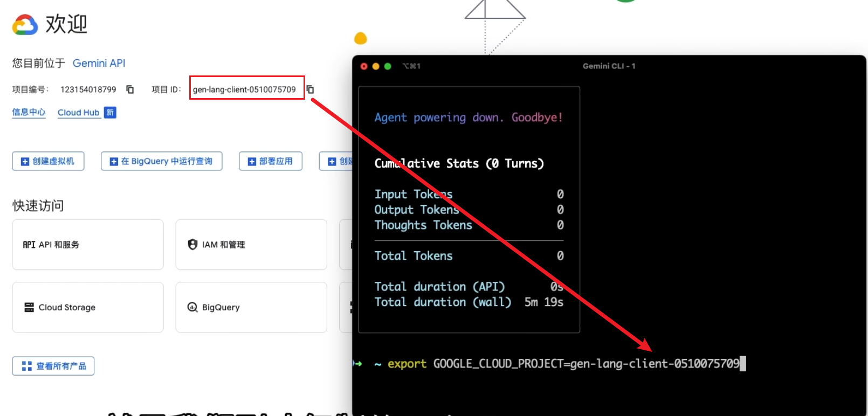Click the API icon in API 和服务 card
The image size is (868, 416).
tap(29, 245)
